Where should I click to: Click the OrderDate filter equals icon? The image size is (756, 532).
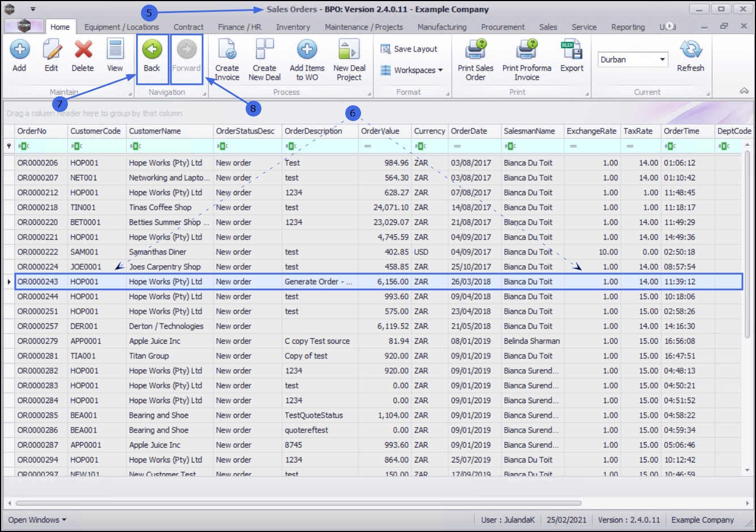[457, 146]
